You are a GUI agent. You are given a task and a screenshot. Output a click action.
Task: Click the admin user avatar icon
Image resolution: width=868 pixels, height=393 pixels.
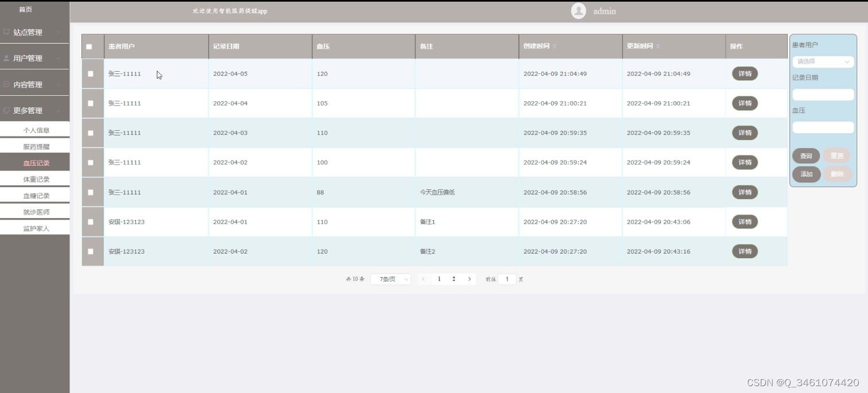(578, 11)
